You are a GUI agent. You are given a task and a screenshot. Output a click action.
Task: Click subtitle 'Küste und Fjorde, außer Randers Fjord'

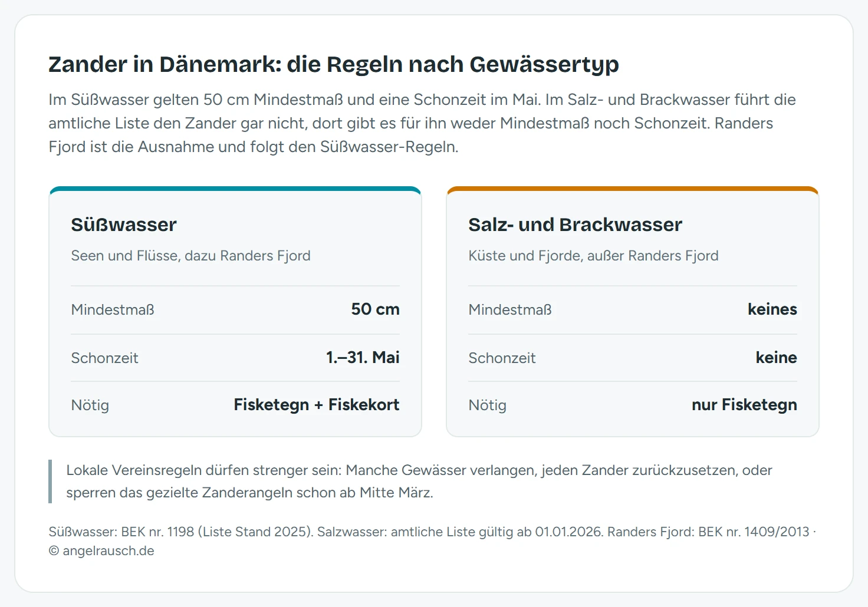(x=593, y=256)
